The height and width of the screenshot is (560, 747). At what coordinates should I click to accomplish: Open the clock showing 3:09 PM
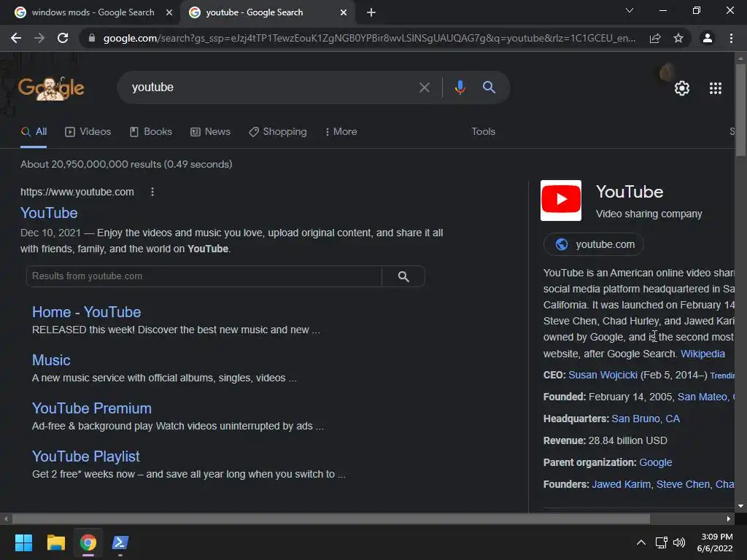coord(715,542)
